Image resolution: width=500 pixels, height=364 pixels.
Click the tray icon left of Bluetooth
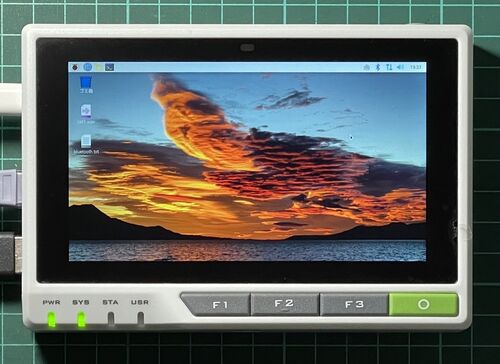click(367, 67)
